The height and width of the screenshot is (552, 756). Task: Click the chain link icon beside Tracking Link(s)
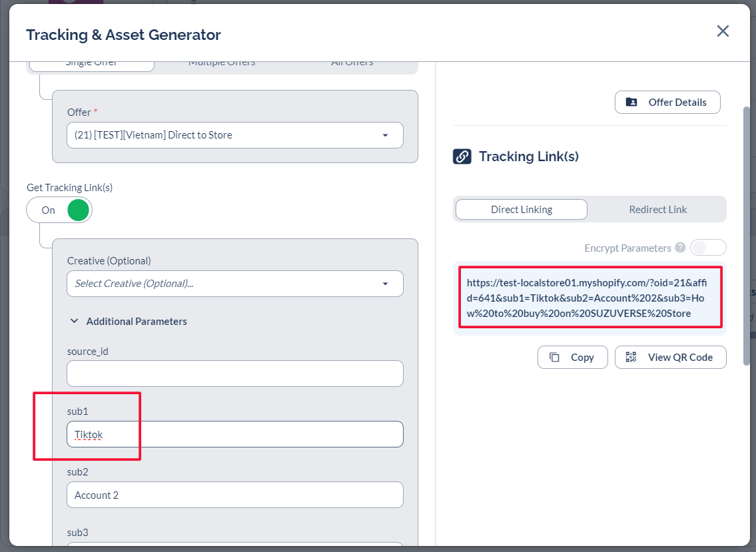462,156
